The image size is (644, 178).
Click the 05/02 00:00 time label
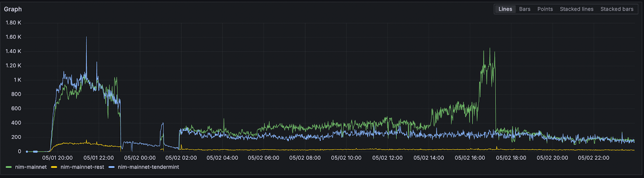coord(140,158)
